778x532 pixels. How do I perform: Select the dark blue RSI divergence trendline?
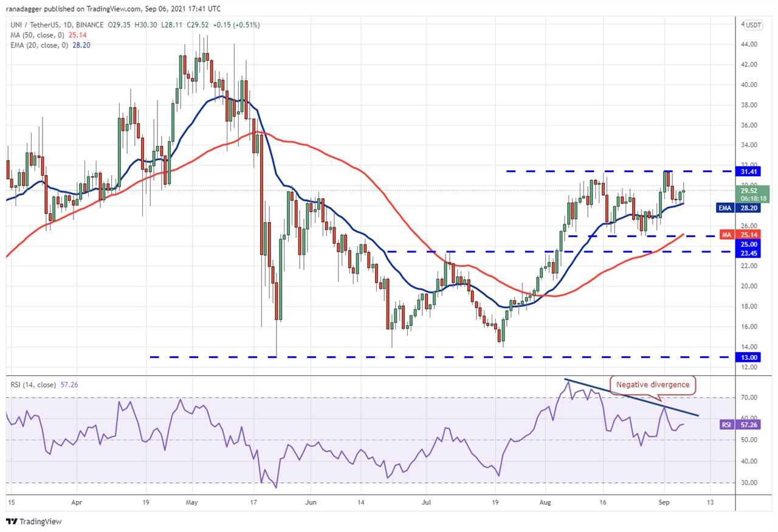632,398
